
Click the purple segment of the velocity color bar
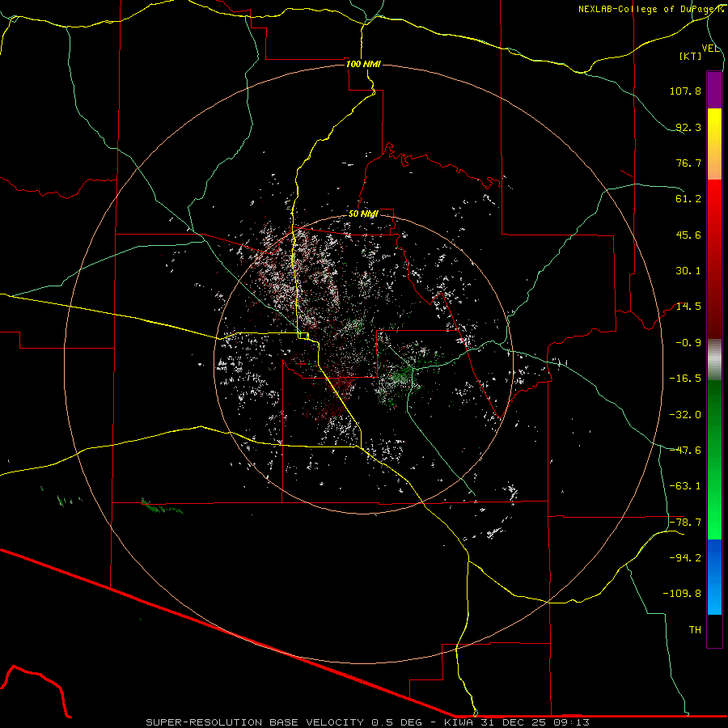point(714,90)
